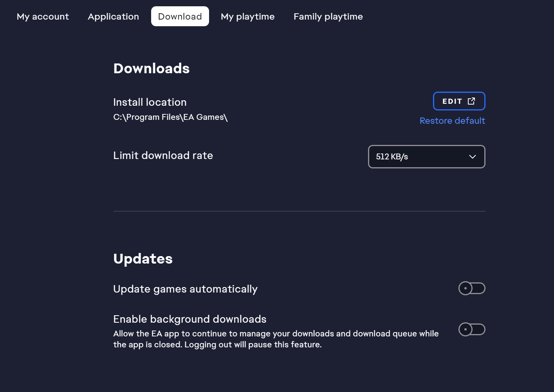Viewport: 554px width, 392px height.
Task: Open the Family playtime tab
Action: pos(328,16)
